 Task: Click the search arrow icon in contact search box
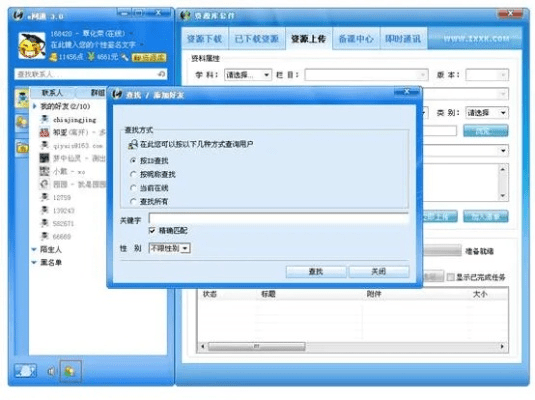(x=161, y=74)
